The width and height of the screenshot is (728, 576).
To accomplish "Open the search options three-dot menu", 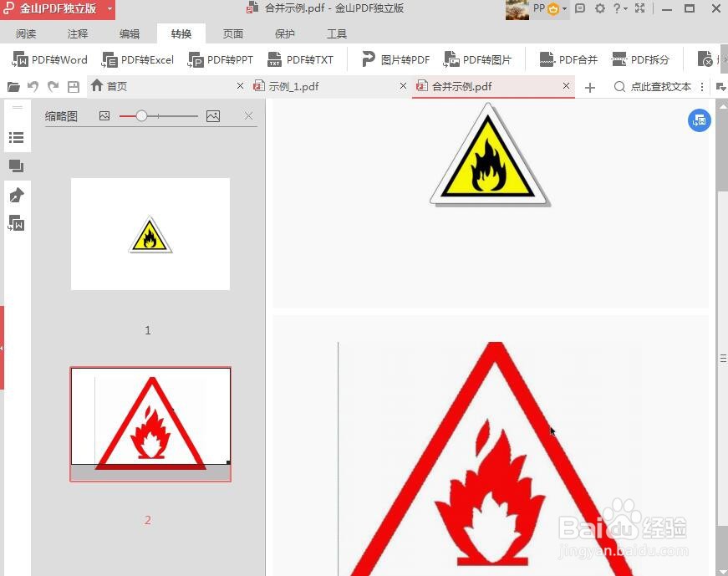I will click(702, 87).
